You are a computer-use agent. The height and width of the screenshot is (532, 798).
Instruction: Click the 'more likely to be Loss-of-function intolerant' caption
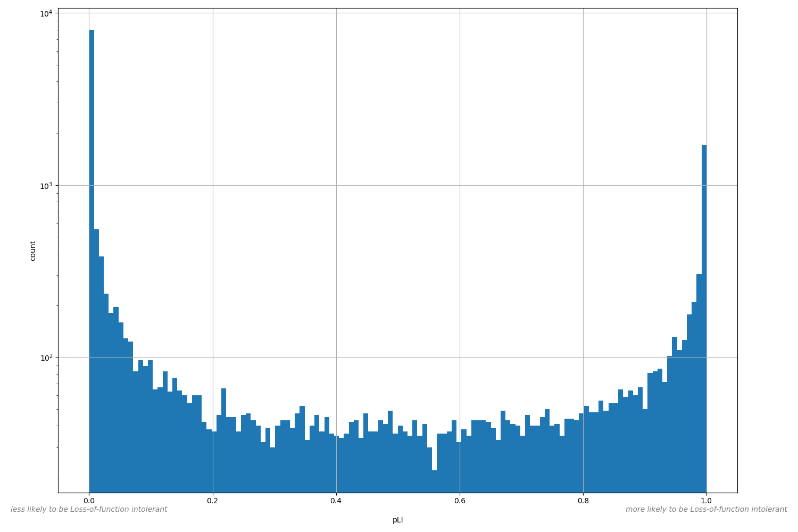(x=706, y=509)
